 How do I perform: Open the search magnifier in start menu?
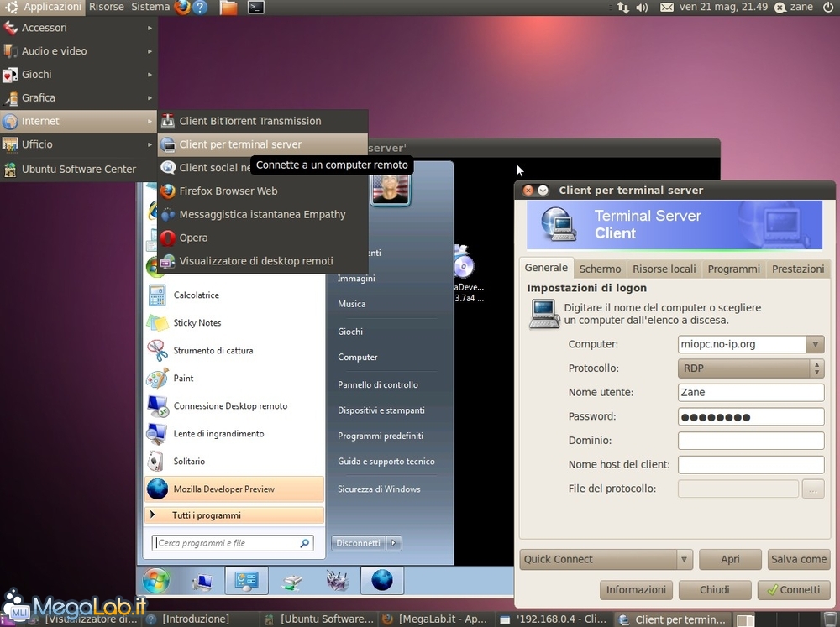coord(305,543)
